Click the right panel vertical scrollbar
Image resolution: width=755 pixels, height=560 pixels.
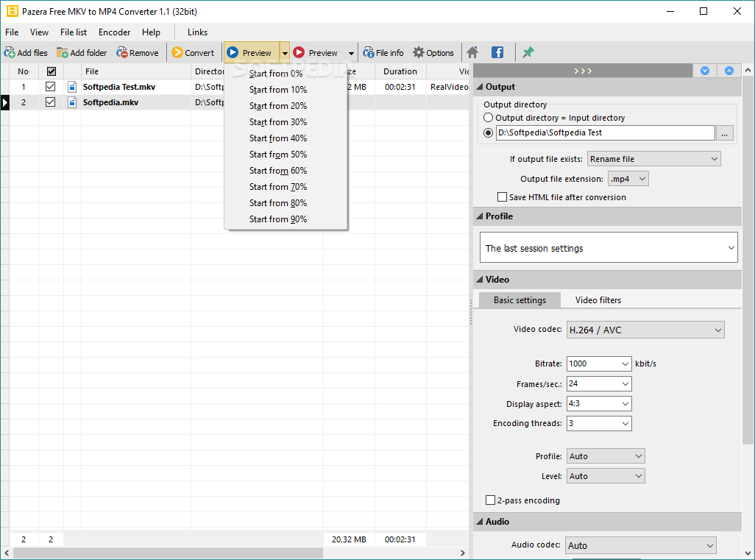pos(748,260)
